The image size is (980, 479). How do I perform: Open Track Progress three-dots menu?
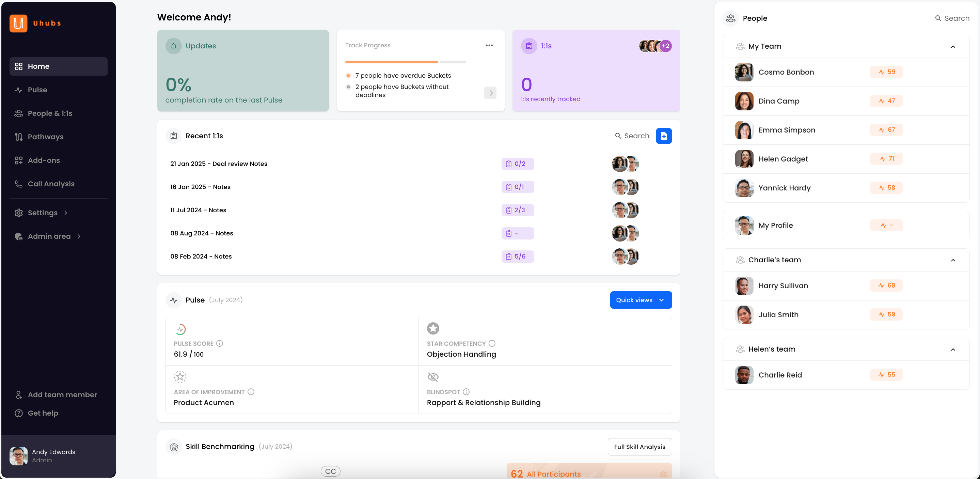coord(489,45)
